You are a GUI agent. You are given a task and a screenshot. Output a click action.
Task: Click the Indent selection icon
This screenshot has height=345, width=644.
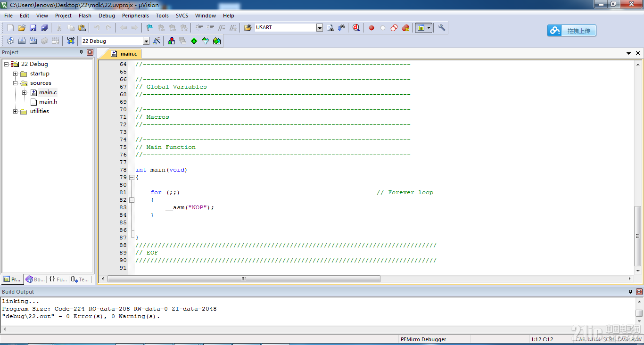click(199, 28)
